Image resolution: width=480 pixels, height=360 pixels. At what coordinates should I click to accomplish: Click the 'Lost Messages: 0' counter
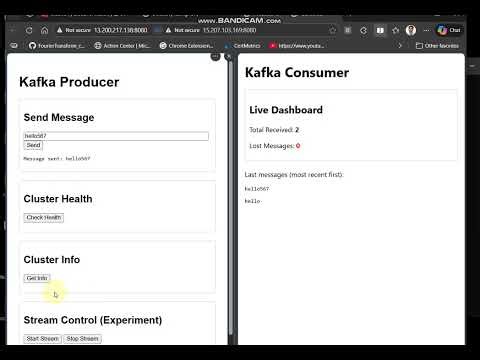coord(275,146)
